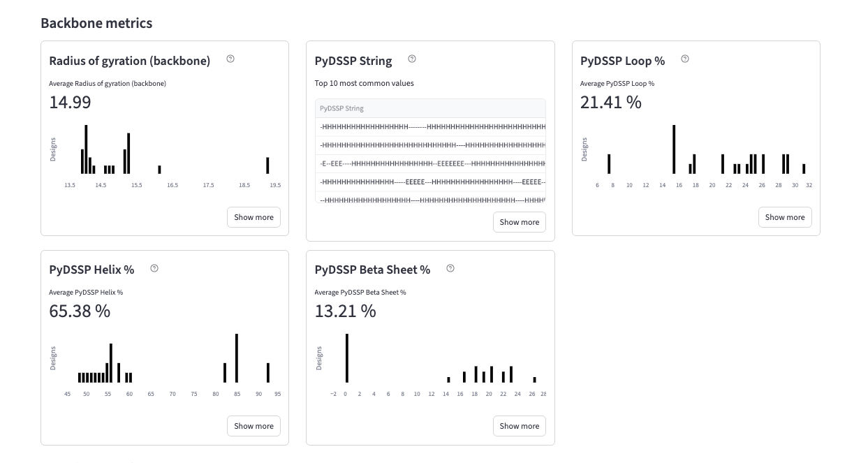Open the PyDSSP Loop % help tooltip
The image size is (868, 463).
tap(684, 59)
